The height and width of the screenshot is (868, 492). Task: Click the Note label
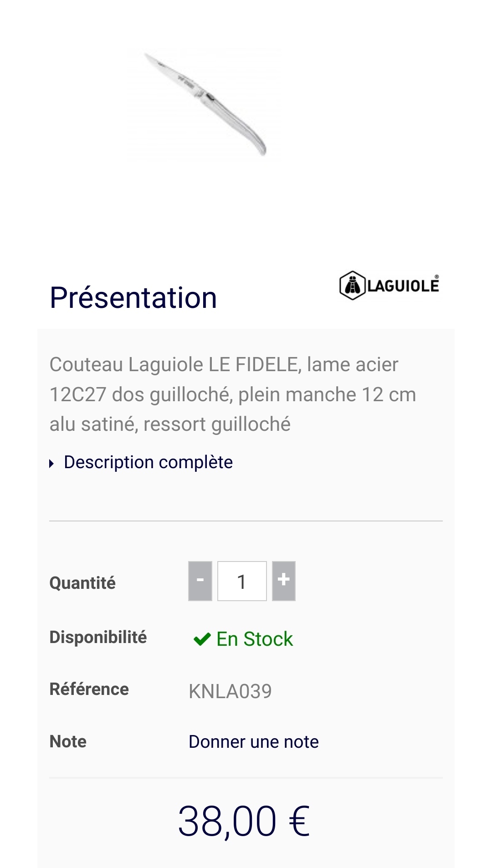pyautogui.click(x=68, y=741)
